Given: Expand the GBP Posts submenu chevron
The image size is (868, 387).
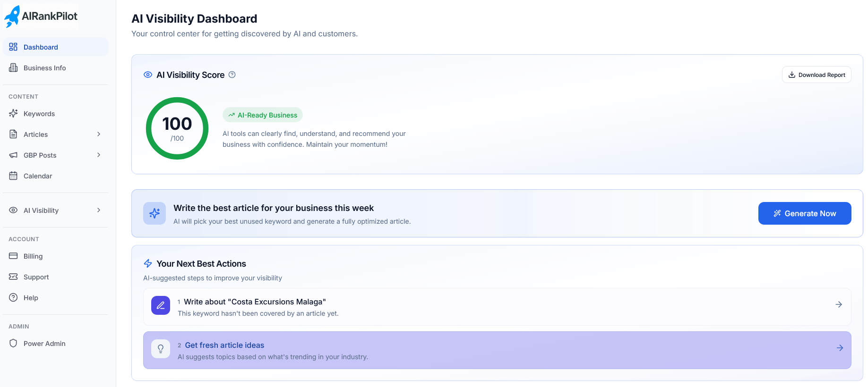Looking at the screenshot, I should (x=99, y=155).
